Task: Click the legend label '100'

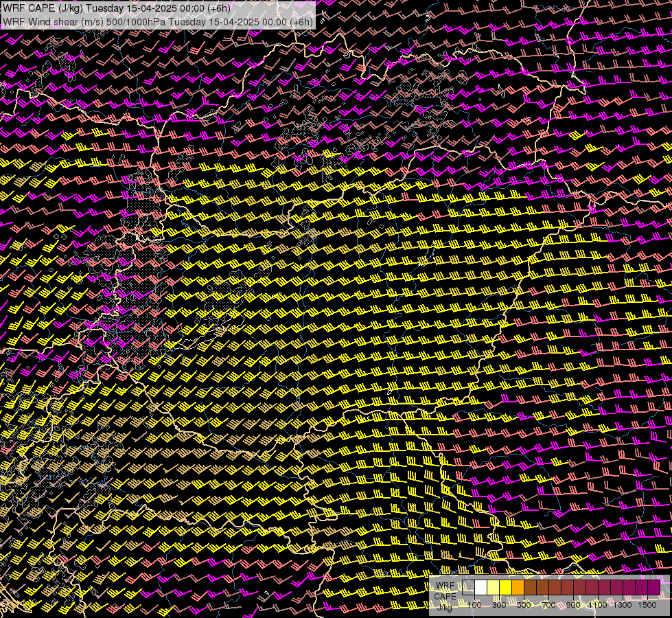Action: coord(474,605)
